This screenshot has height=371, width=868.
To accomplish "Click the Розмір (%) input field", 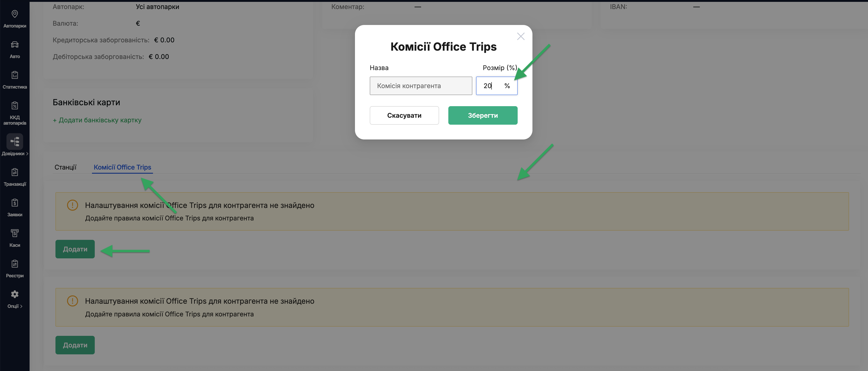I will point(496,86).
